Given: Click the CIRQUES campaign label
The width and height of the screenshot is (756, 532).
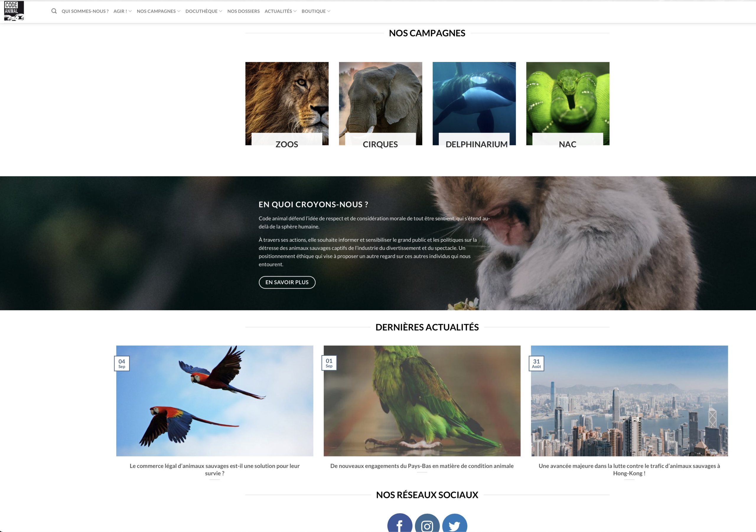Looking at the screenshot, I should 380,144.
